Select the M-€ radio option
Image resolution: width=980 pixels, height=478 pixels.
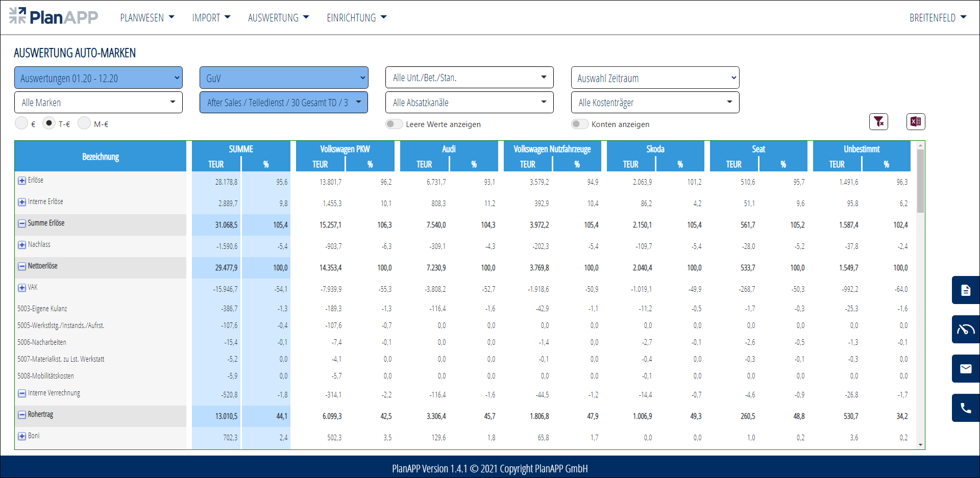coord(84,123)
